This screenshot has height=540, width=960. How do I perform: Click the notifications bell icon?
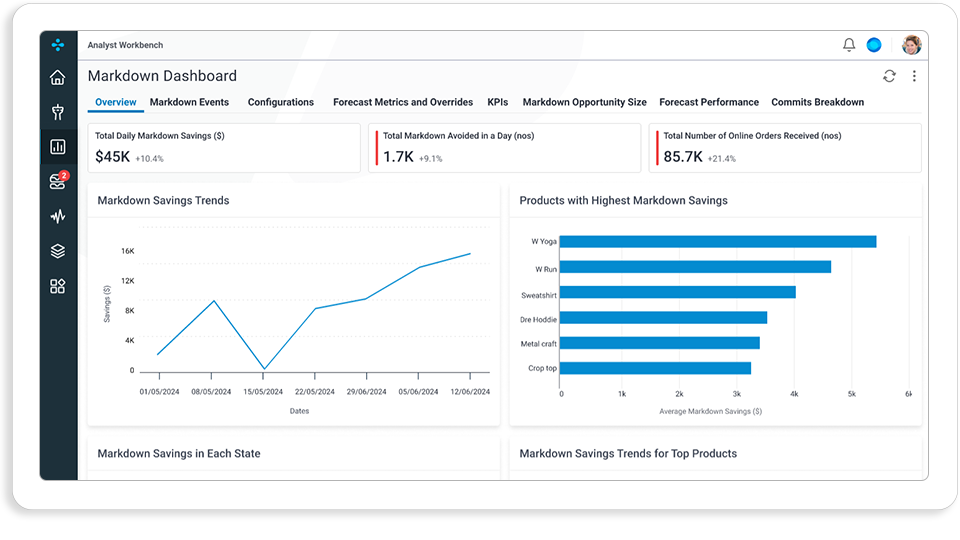(x=849, y=45)
